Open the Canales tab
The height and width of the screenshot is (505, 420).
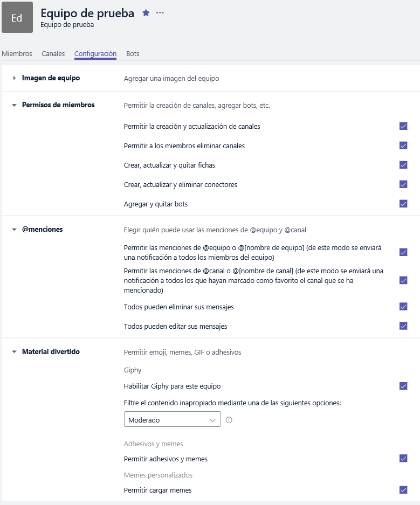pos(53,54)
